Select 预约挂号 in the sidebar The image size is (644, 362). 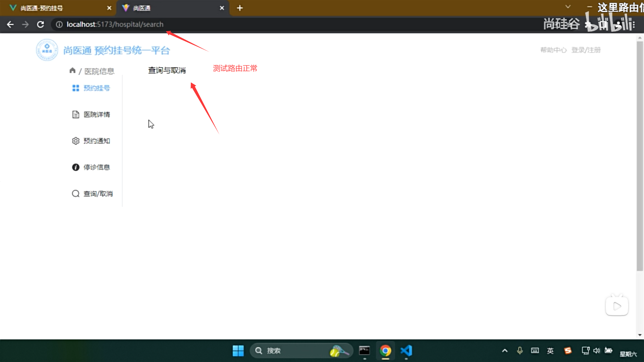coord(96,88)
